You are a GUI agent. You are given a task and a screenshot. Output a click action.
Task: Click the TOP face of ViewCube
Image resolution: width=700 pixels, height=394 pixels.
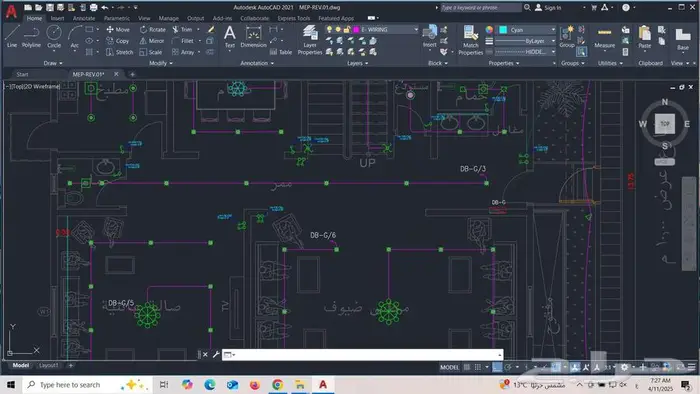click(x=665, y=124)
